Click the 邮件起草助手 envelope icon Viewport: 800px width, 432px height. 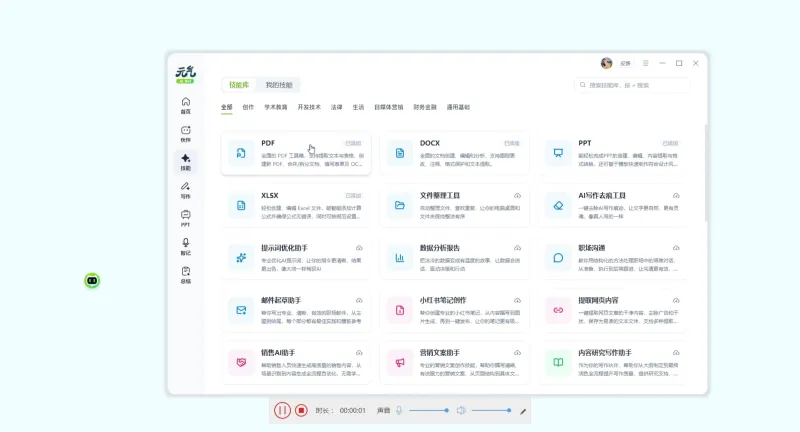coord(241,310)
